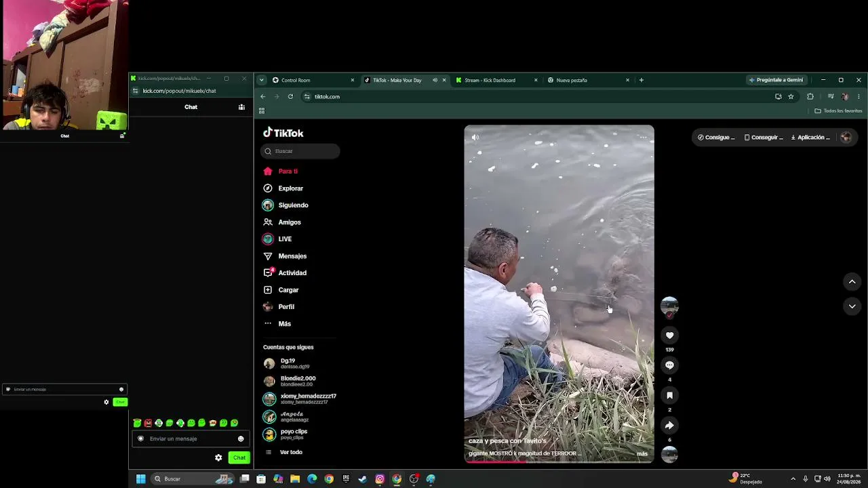The width and height of the screenshot is (868, 488).
Task: Click the 'Conseguir...' phone app button
Action: pyautogui.click(x=763, y=138)
